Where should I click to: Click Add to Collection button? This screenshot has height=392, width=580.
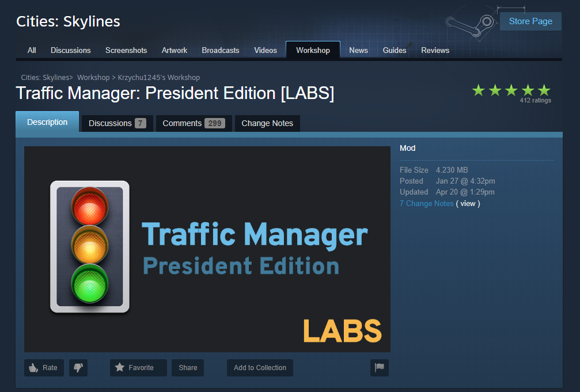click(x=260, y=368)
